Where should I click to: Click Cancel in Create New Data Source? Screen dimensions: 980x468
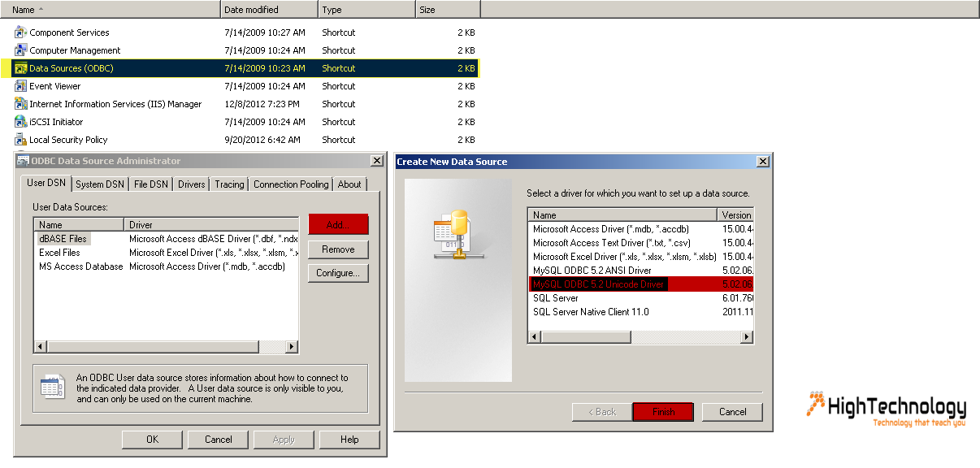point(733,412)
